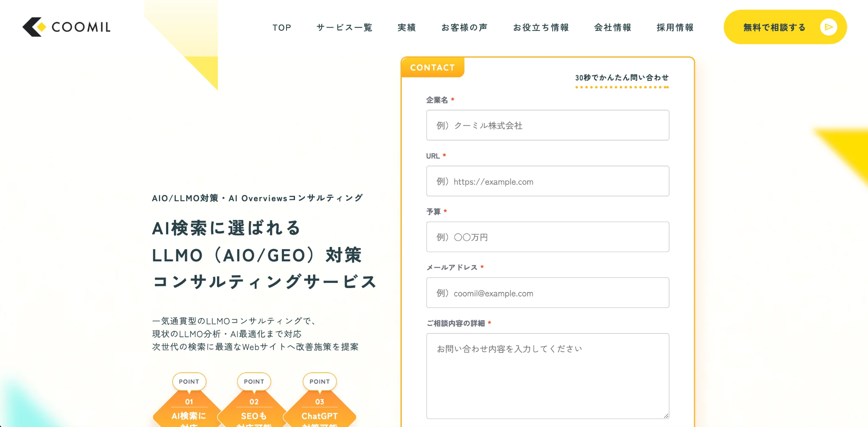Go to the 実績 page
The height and width of the screenshot is (427, 868).
[406, 28]
